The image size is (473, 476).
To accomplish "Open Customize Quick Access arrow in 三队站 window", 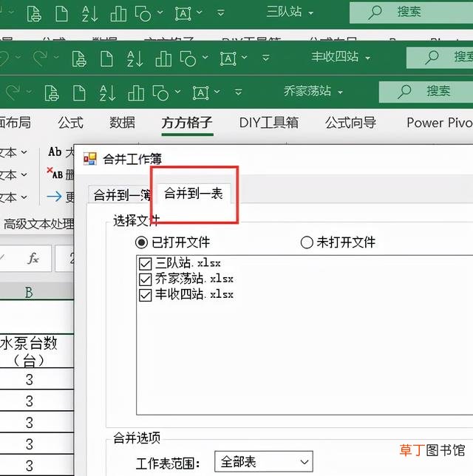I will [x=221, y=13].
